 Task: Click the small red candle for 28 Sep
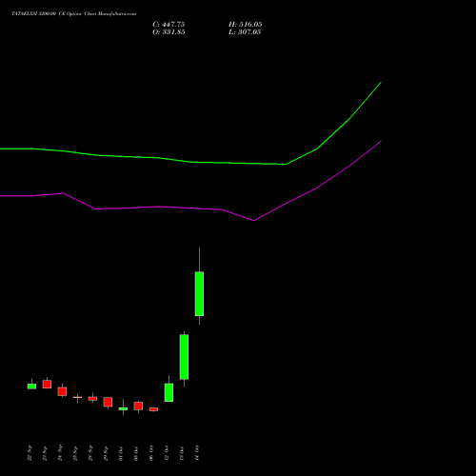click(92, 398)
